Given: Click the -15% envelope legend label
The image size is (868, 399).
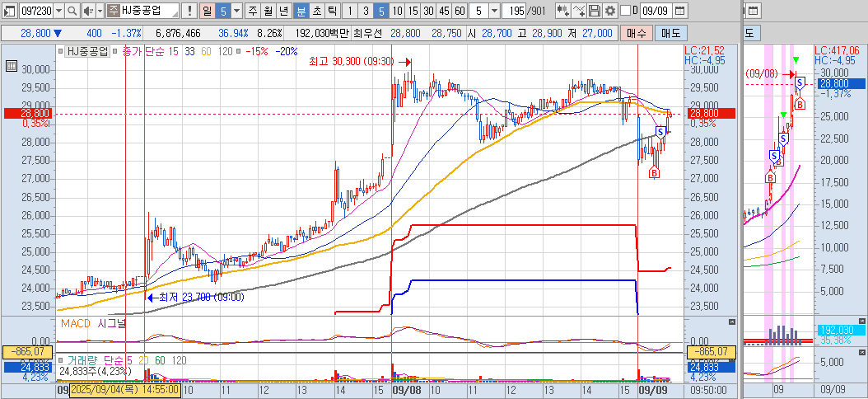Looking at the screenshot, I should [256, 52].
